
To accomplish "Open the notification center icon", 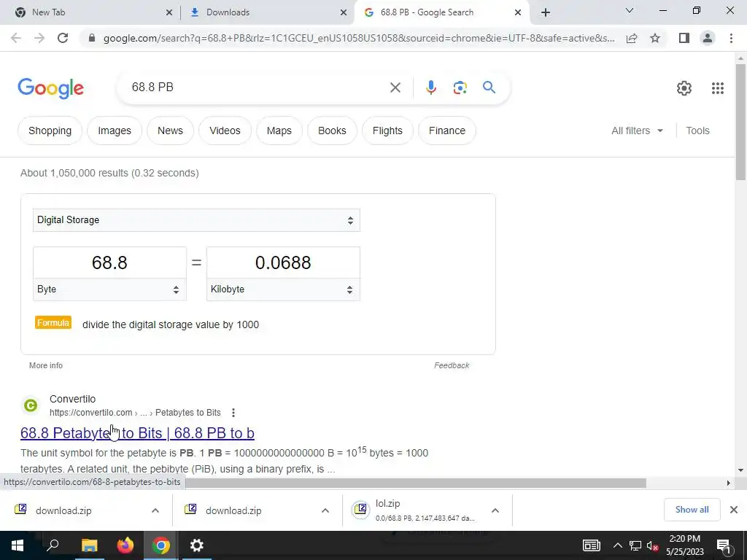I will click(x=723, y=545).
